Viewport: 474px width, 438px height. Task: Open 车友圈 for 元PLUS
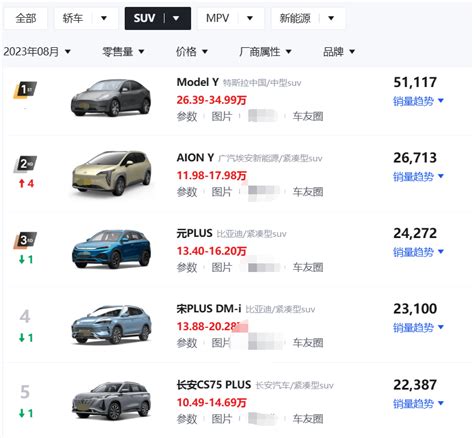click(308, 267)
